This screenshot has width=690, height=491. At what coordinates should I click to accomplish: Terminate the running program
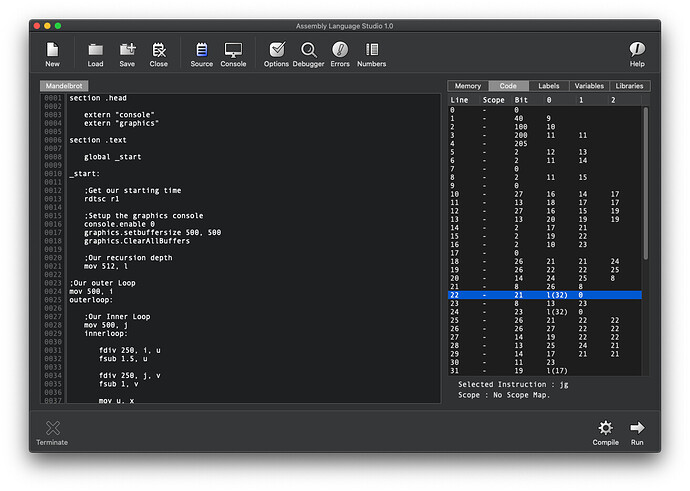(x=52, y=432)
